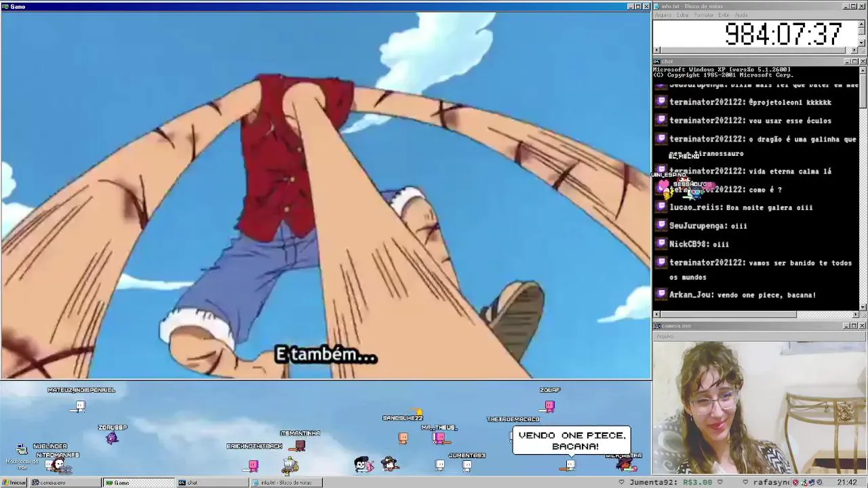
Task: Click the chat horizontal scroll right arrow
Action: pos(855,314)
